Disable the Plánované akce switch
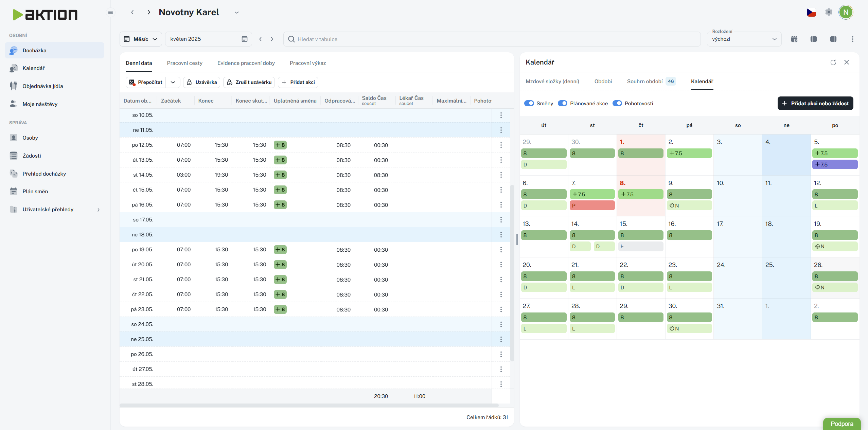Image resolution: width=868 pixels, height=430 pixels. click(563, 104)
